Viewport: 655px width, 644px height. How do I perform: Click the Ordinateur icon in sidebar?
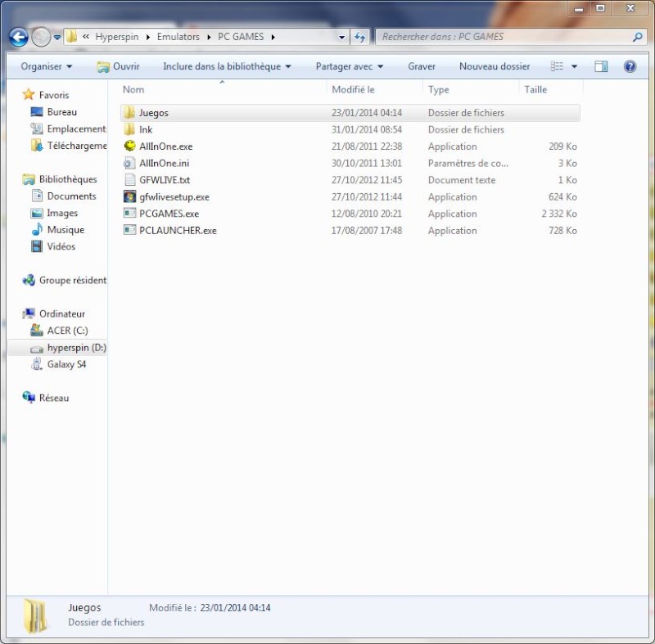[x=29, y=313]
